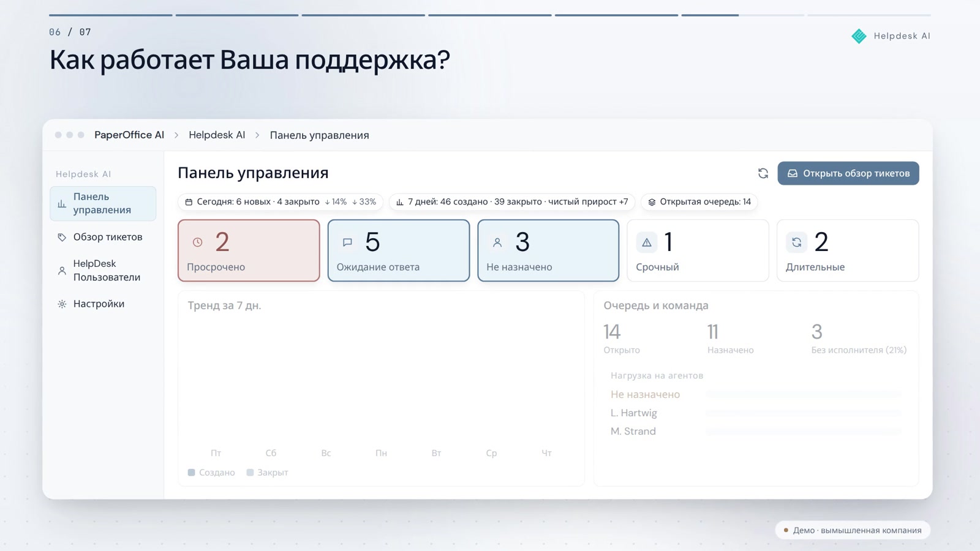Open the 'Длительные' card
Image resolution: width=980 pixels, height=551 pixels.
(x=848, y=250)
